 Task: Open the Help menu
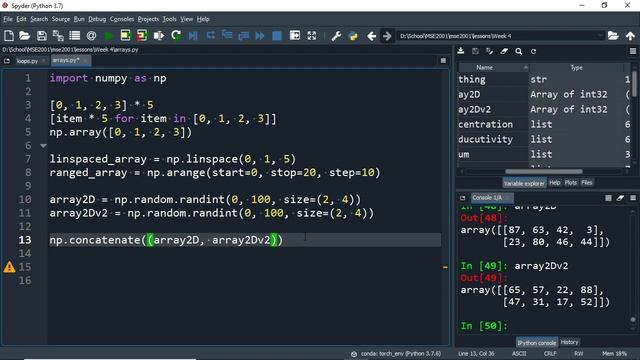[x=203, y=19]
